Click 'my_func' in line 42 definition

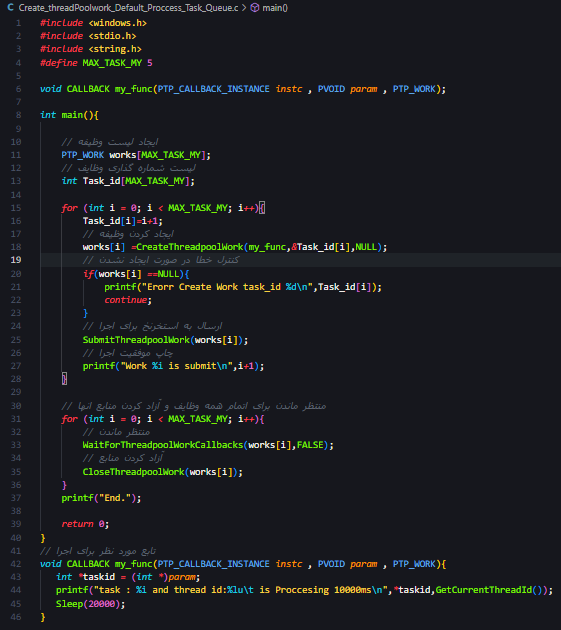click(133, 564)
